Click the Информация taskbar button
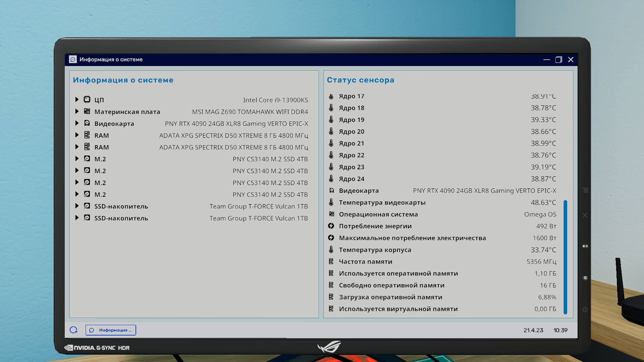Screen dimensions: 644x362 (111, 330)
